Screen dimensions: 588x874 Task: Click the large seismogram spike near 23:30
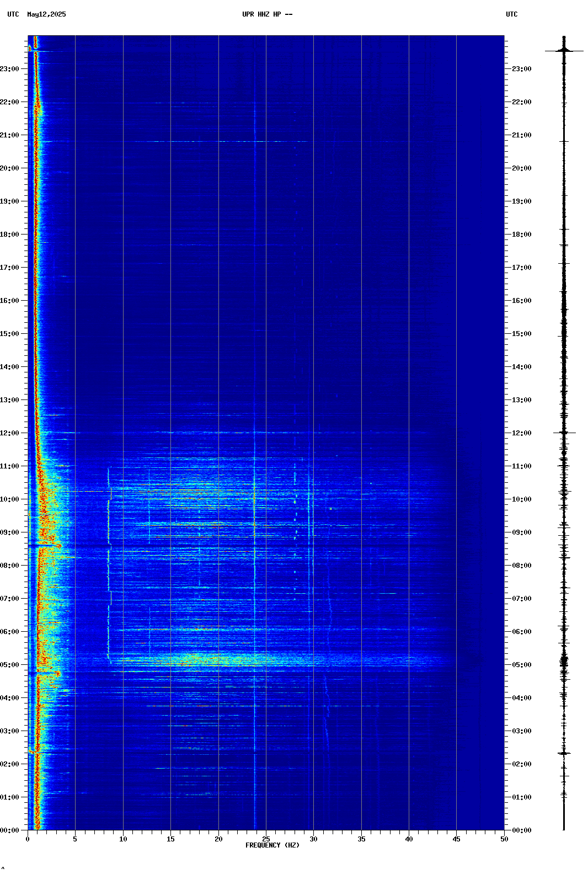click(564, 51)
